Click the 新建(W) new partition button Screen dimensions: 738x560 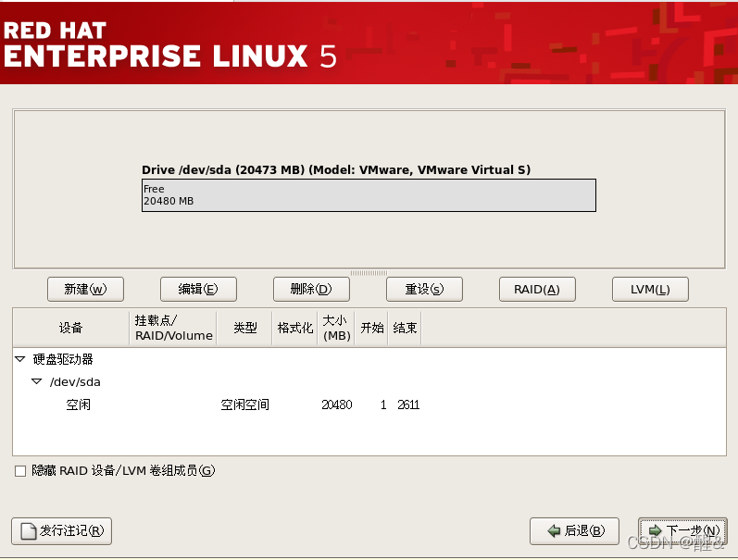pos(86,289)
